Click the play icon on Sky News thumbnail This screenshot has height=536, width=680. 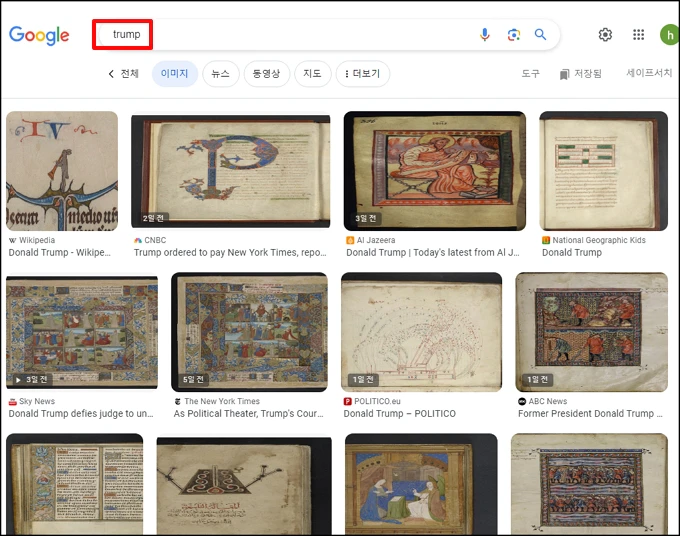click(x=18, y=380)
